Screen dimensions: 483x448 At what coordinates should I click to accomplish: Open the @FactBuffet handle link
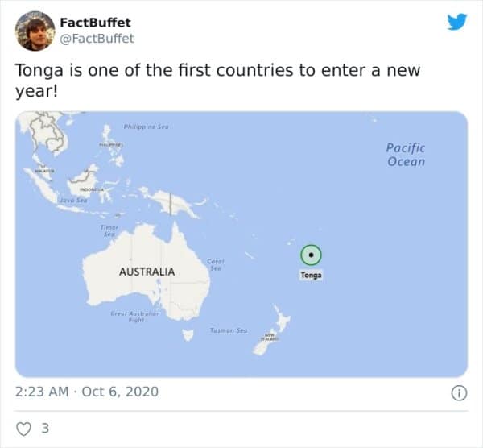pos(97,38)
